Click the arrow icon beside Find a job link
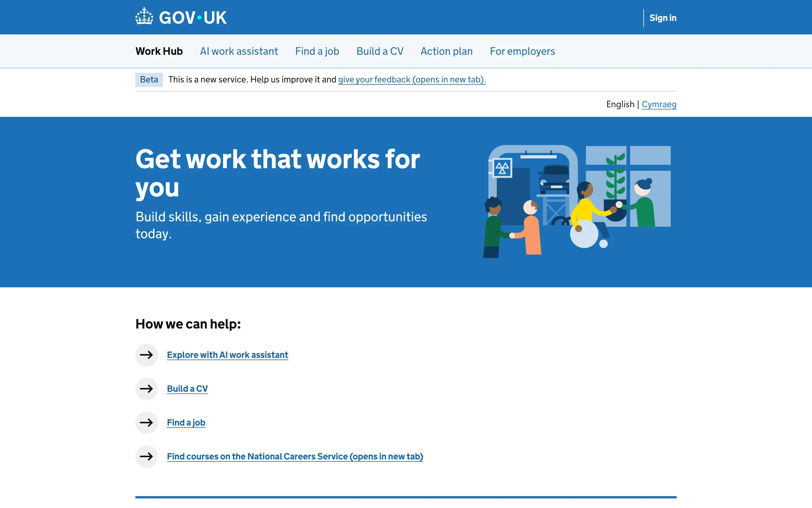This screenshot has width=812, height=508. click(x=146, y=423)
